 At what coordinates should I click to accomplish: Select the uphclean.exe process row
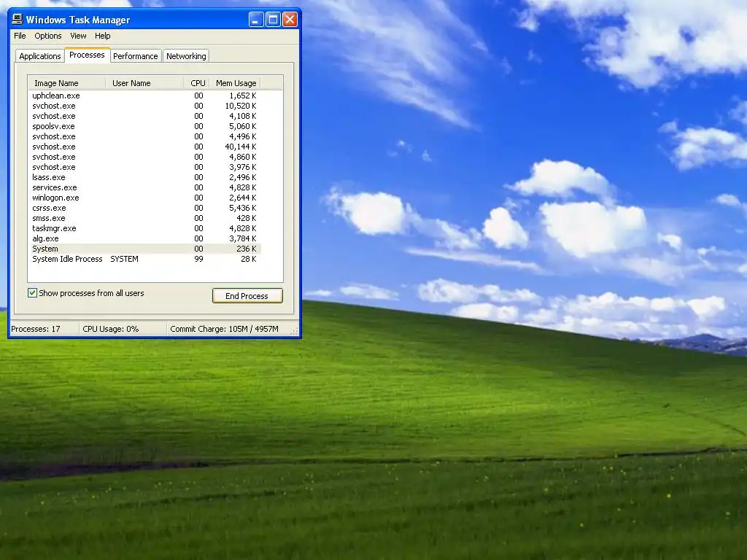[x=145, y=96]
